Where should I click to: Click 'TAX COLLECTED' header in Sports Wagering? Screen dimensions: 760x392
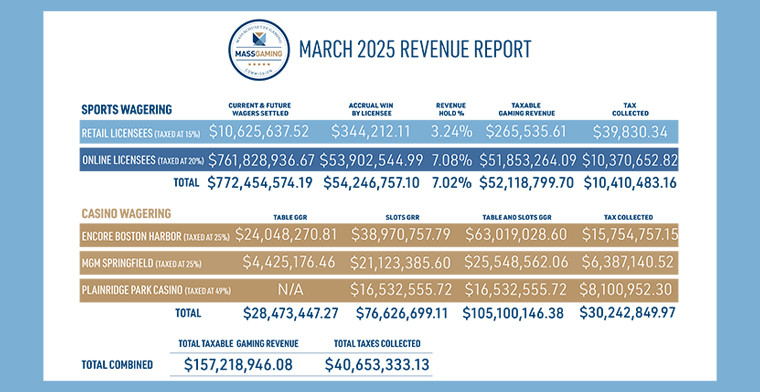(630, 109)
